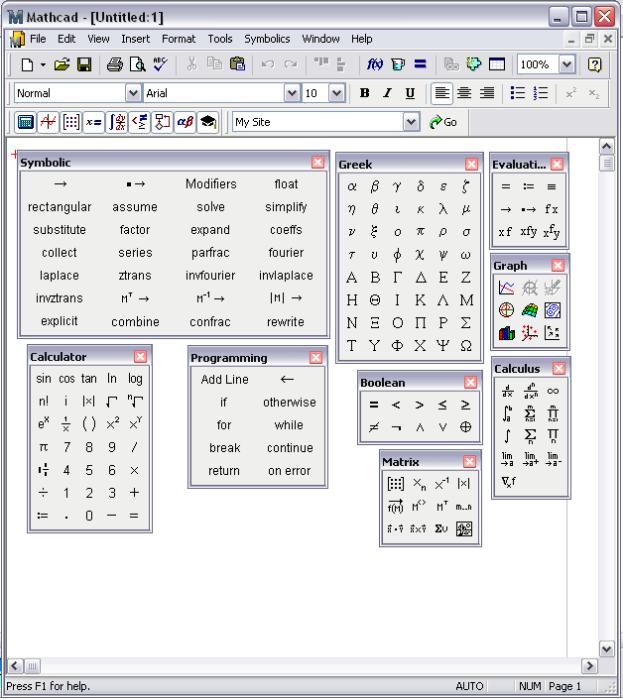Screen dimensions: 623x699
Task: Open the Symbolics menu
Action: click(x=267, y=39)
